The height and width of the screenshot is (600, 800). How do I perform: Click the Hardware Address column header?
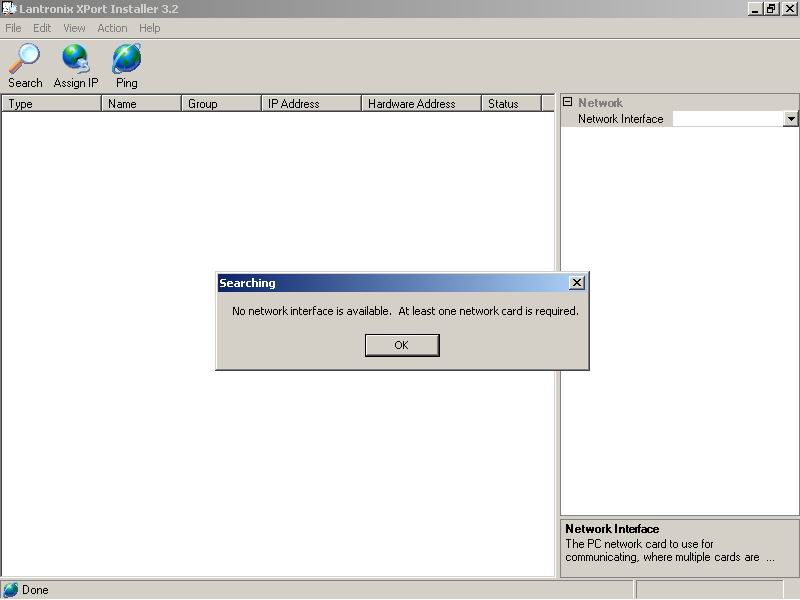click(x=420, y=104)
